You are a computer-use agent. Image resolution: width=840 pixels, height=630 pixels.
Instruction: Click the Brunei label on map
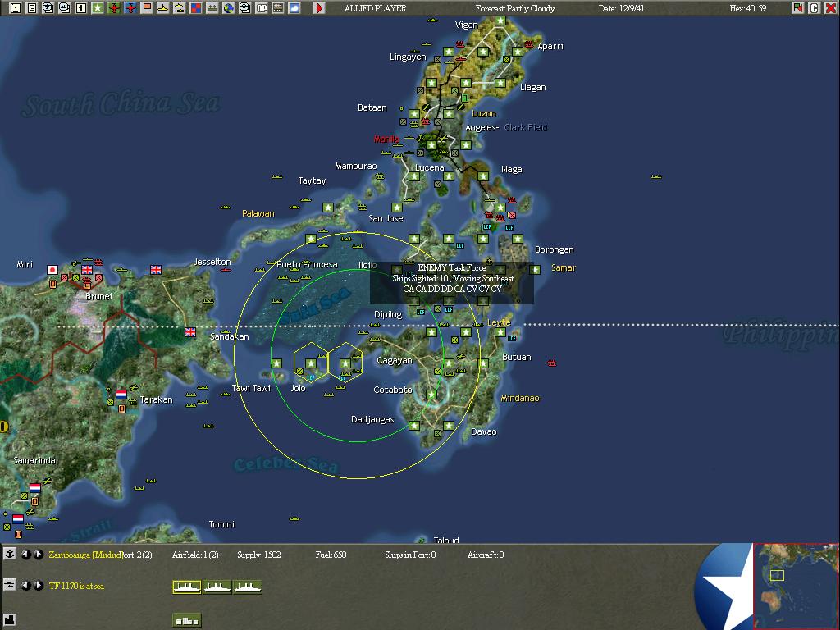coord(99,296)
